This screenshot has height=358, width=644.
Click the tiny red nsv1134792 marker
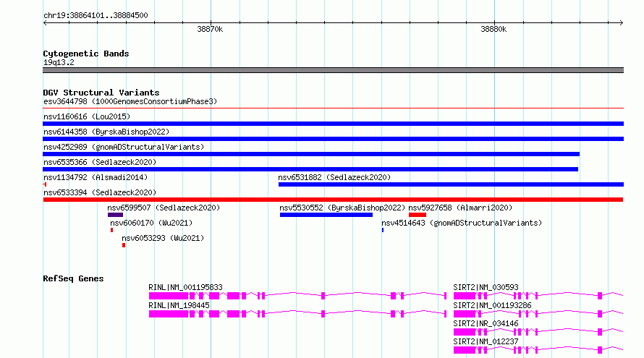[x=45, y=184]
